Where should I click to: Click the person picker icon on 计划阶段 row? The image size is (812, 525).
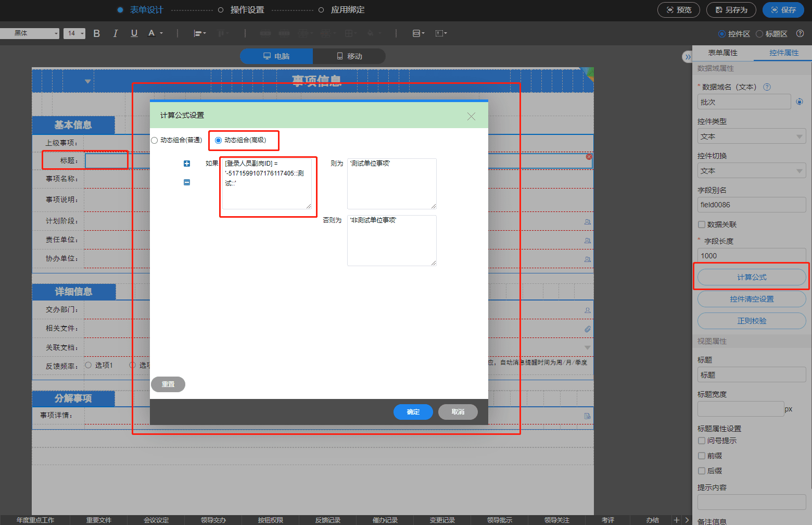[x=588, y=222]
